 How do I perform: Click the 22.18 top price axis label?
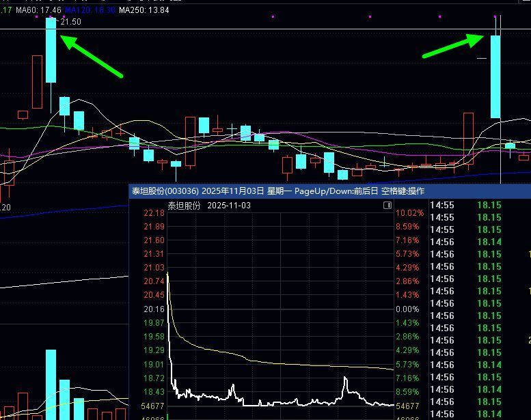click(x=154, y=213)
